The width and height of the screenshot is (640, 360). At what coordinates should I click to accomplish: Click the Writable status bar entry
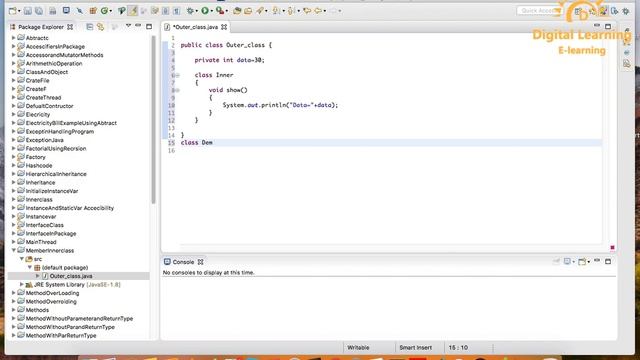point(358,348)
